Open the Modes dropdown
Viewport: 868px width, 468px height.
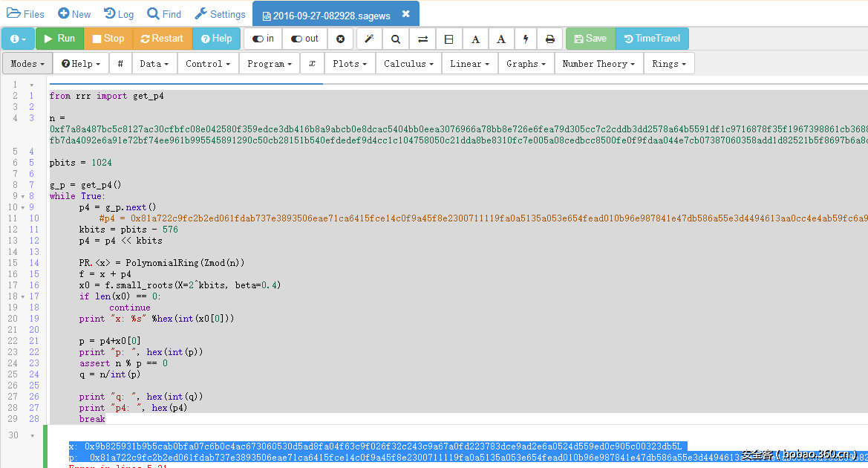[27, 64]
